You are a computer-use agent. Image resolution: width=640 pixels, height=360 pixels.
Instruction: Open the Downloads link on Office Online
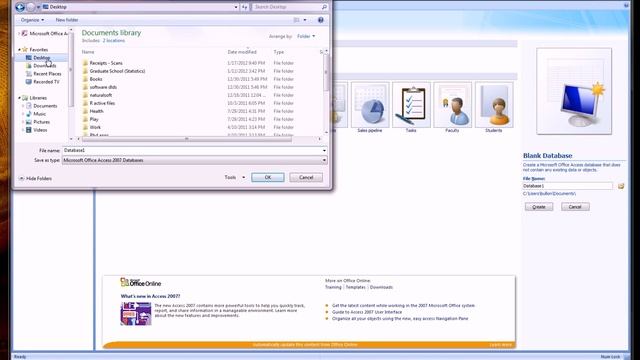tap(381, 287)
